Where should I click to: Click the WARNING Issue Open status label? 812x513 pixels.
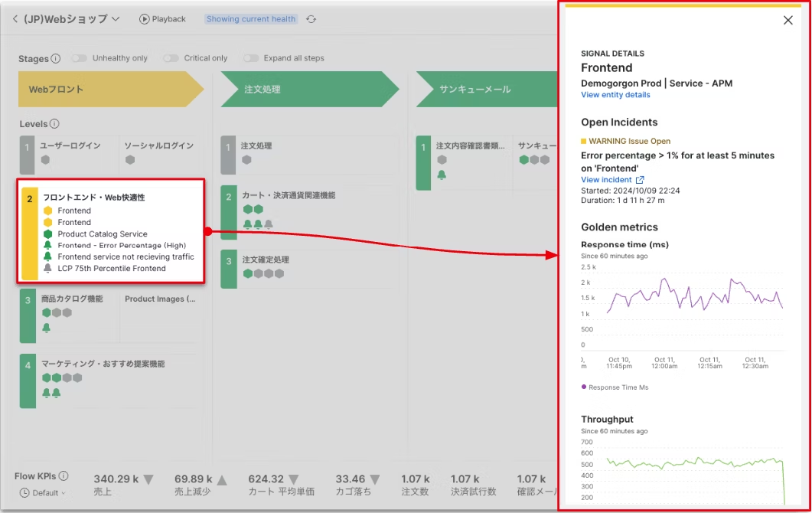point(625,141)
